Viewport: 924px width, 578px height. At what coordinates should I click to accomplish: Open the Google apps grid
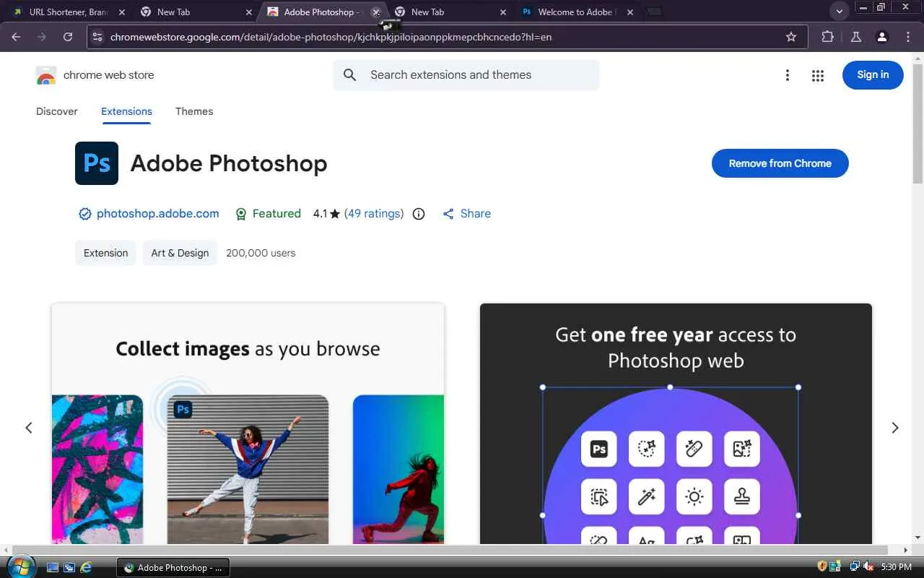point(818,75)
